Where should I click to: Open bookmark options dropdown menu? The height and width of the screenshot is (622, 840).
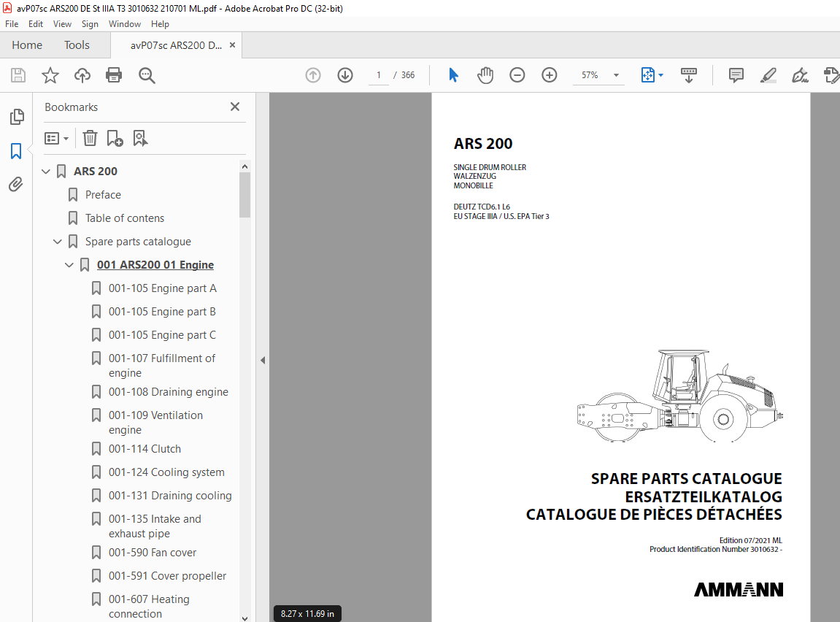[56, 139]
